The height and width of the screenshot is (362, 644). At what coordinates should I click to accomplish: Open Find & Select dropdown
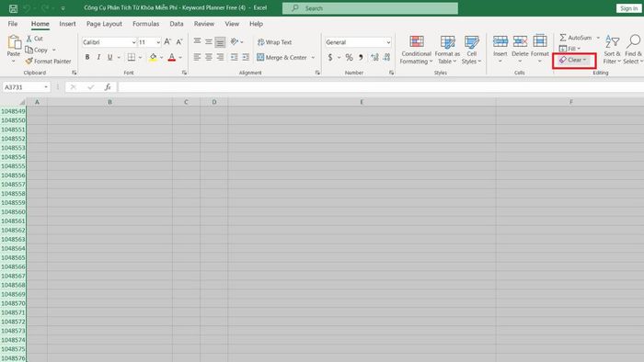tap(633, 50)
